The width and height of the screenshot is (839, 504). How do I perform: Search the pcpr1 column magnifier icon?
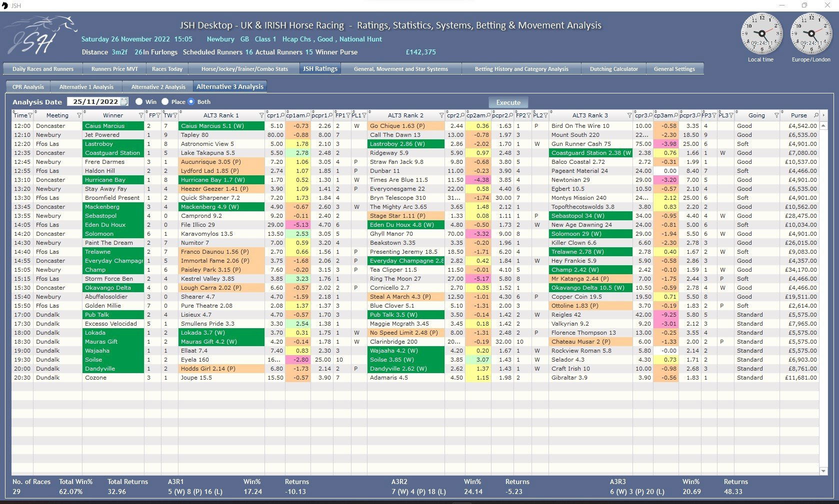[330, 115]
